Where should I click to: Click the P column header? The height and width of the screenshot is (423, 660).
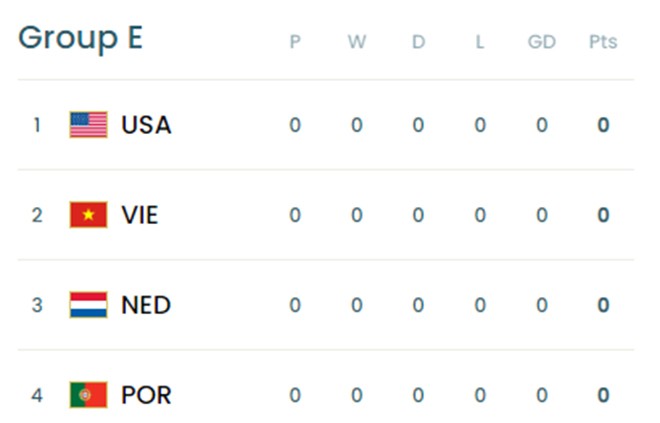pos(295,42)
